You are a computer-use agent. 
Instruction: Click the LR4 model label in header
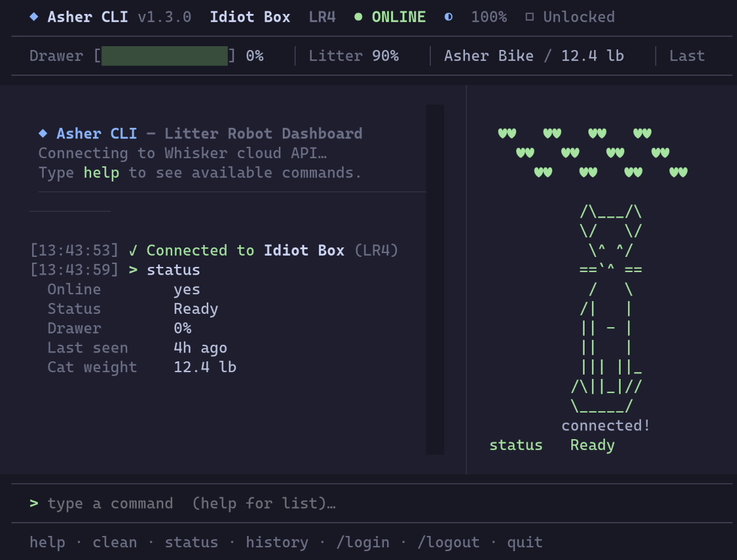click(322, 17)
